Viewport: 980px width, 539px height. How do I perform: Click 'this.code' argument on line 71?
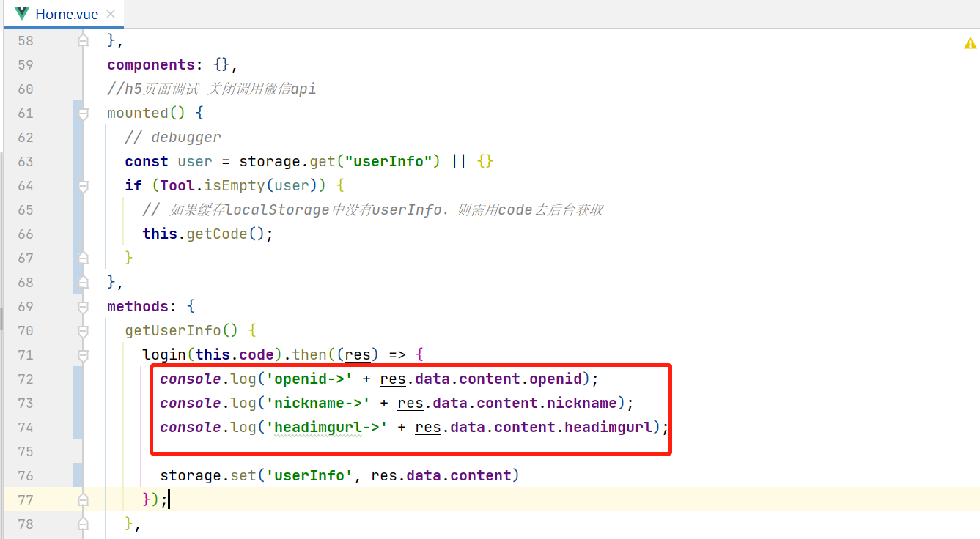pyautogui.click(x=235, y=355)
